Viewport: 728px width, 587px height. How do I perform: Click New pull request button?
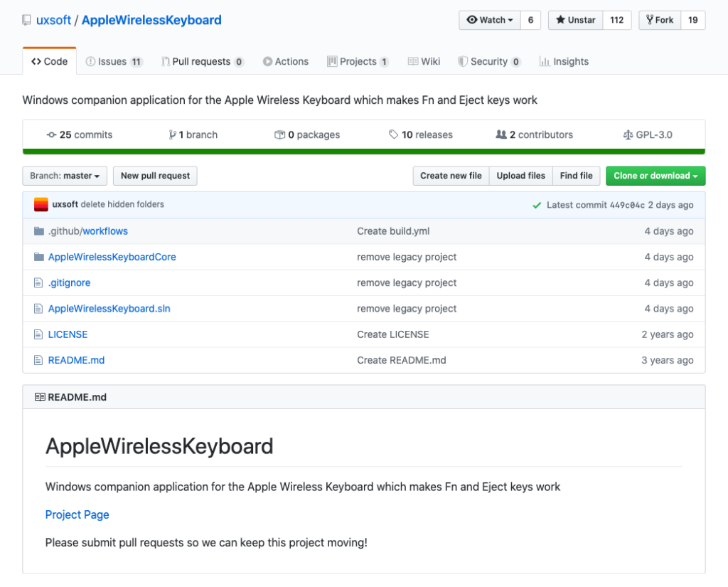coord(155,176)
